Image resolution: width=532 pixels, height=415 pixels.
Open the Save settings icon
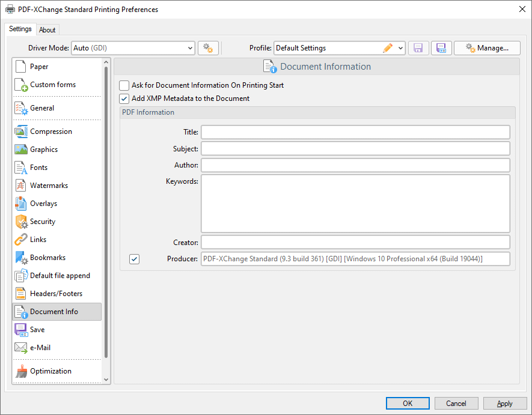pyautogui.click(x=21, y=330)
